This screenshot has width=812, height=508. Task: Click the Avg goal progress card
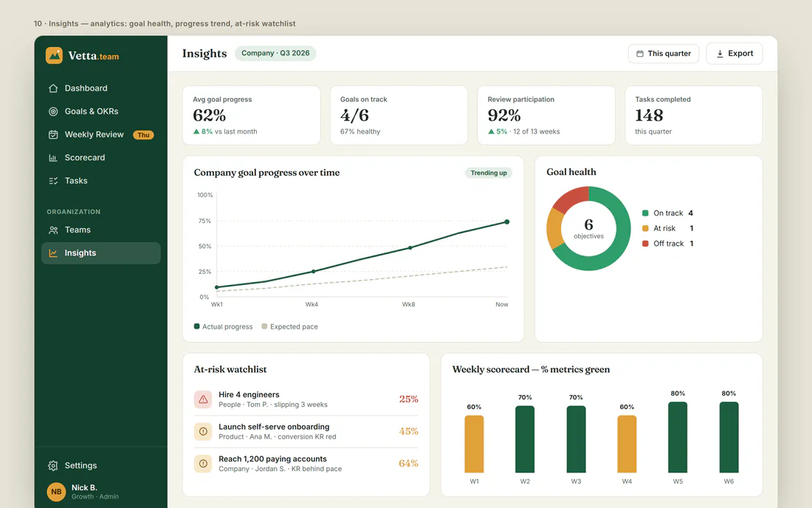coord(252,115)
